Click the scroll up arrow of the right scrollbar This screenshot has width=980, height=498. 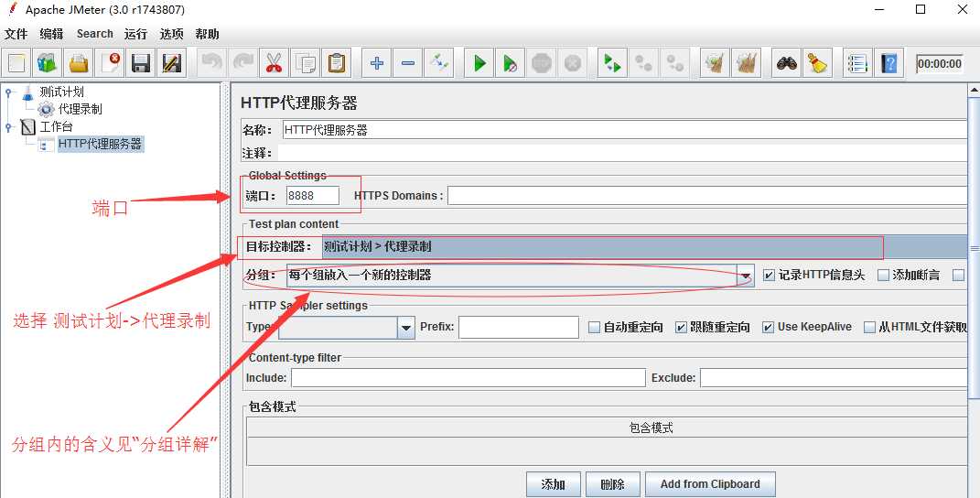(975, 91)
